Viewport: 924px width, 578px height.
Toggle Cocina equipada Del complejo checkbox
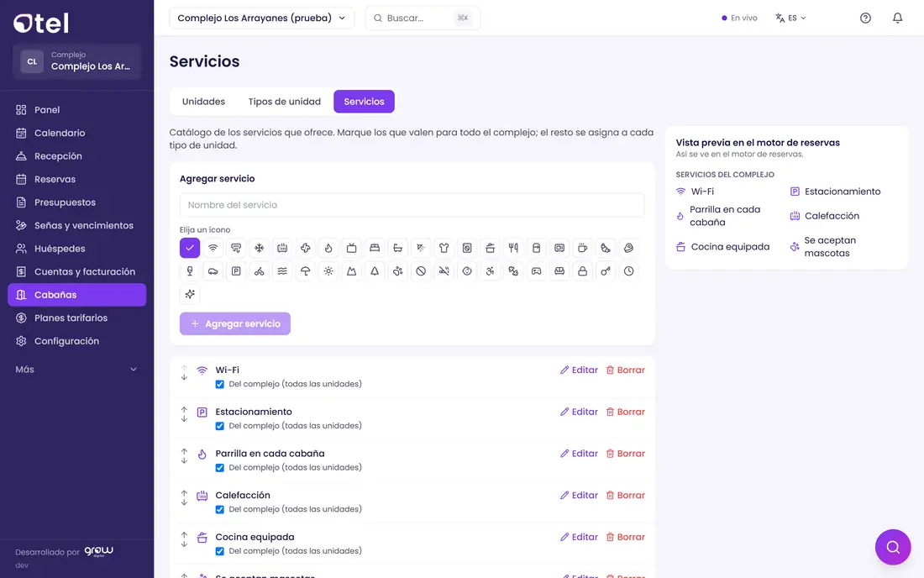(x=220, y=551)
